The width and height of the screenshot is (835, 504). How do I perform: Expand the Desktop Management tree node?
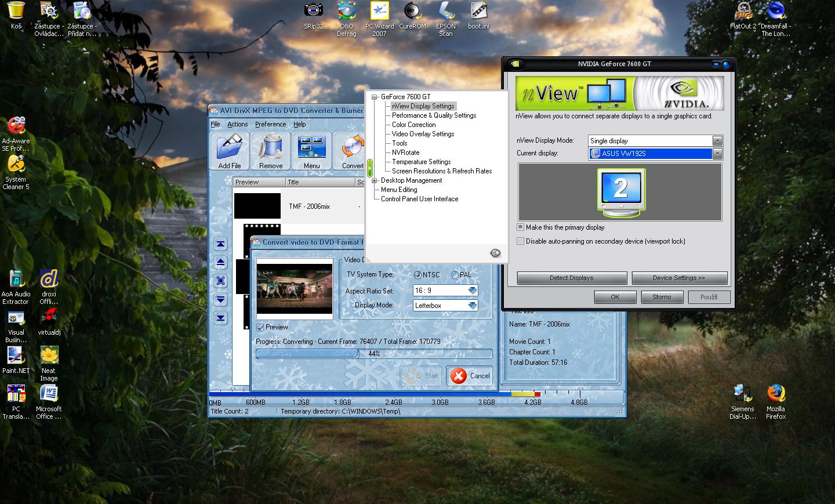point(375,180)
